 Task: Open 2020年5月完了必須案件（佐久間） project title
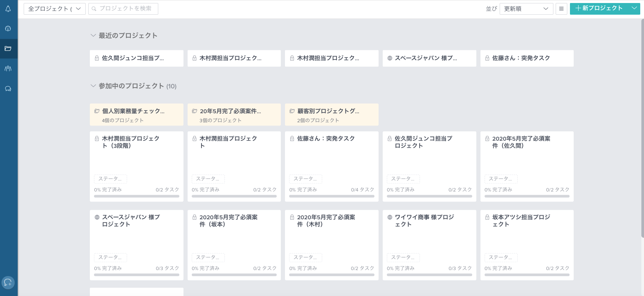[521, 142]
